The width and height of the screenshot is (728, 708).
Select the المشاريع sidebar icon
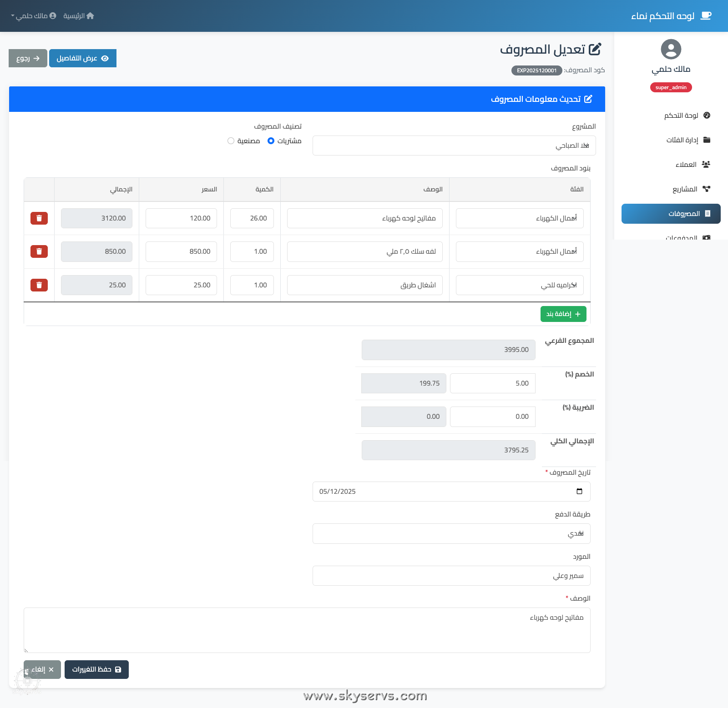tap(706, 189)
